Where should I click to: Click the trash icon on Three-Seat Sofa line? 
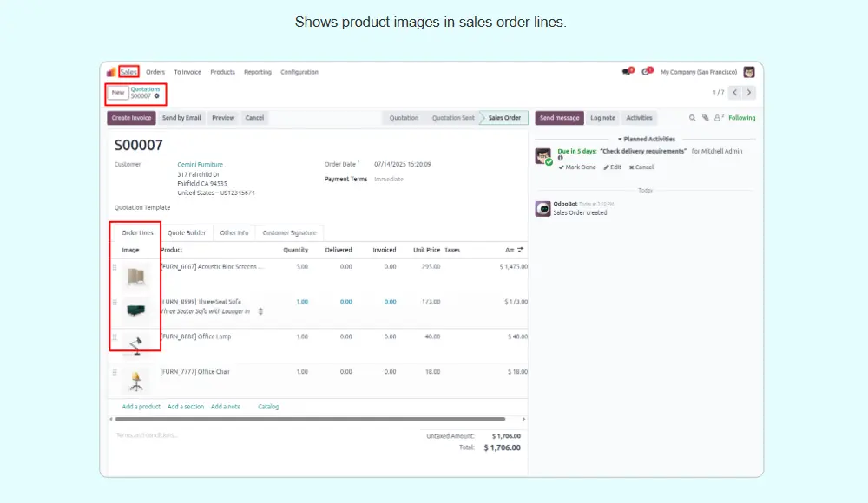260,311
